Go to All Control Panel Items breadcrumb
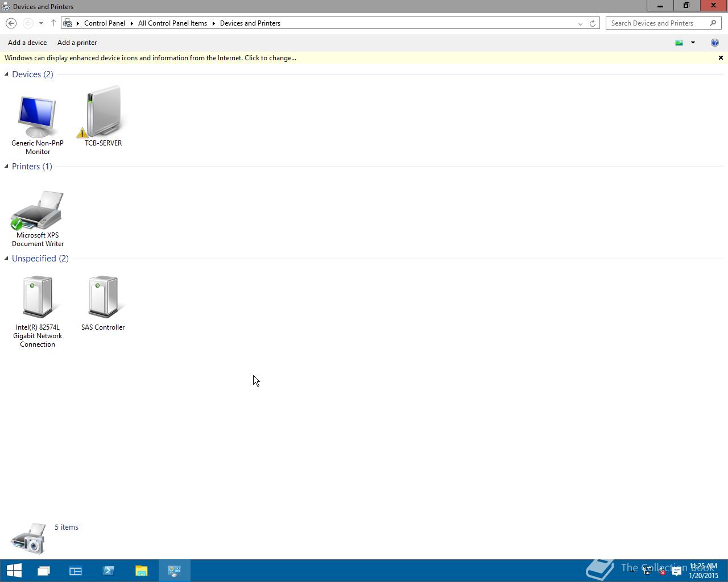Screen dimensions: 728x582 pyautogui.click(x=172, y=23)
